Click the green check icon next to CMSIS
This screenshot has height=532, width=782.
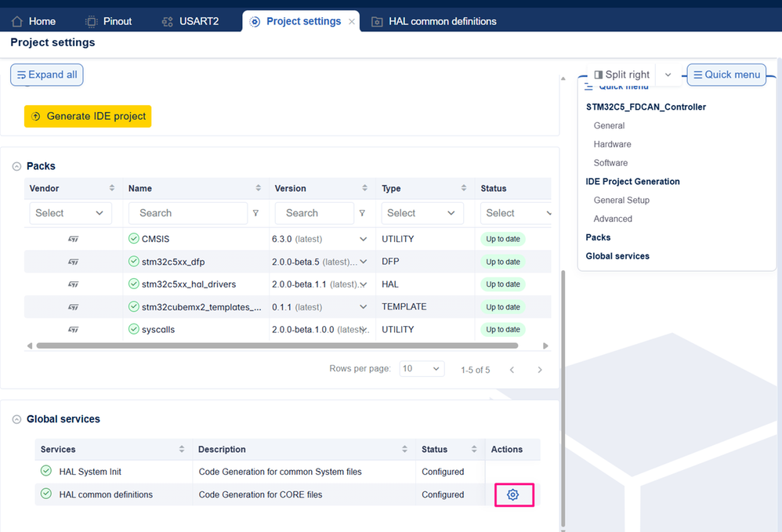point(134,238)
